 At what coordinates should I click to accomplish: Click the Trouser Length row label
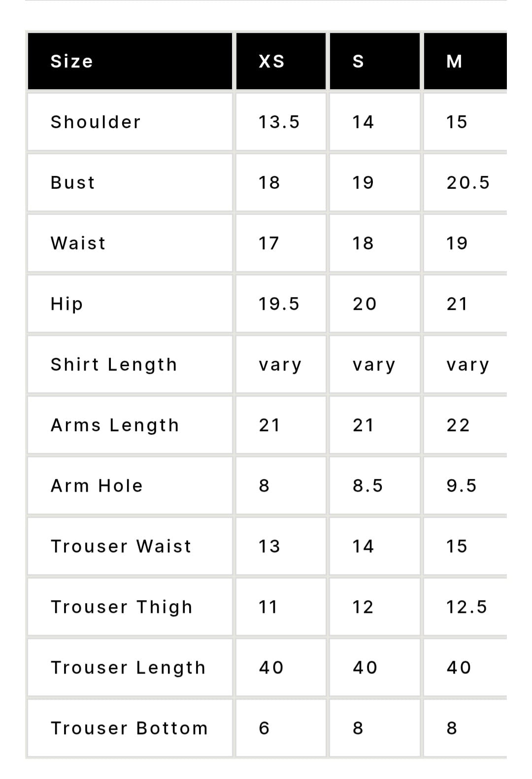coord(128,668)
